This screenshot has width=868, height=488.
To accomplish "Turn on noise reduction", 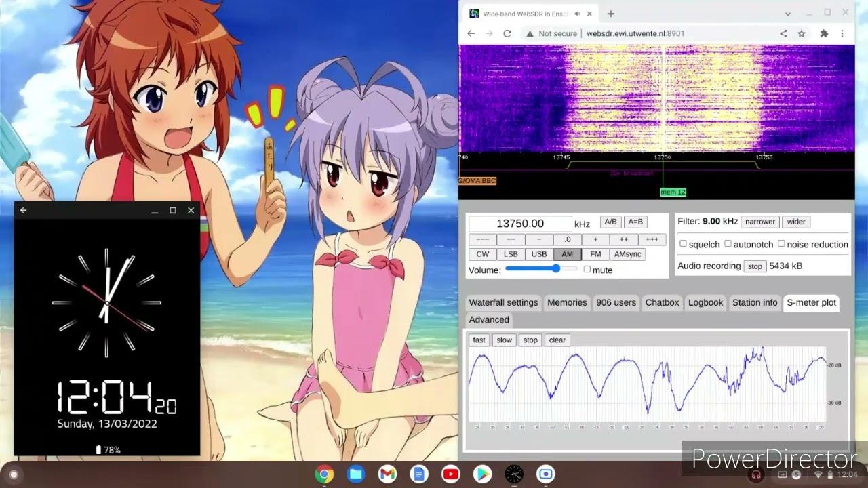I will click(781, 244).
